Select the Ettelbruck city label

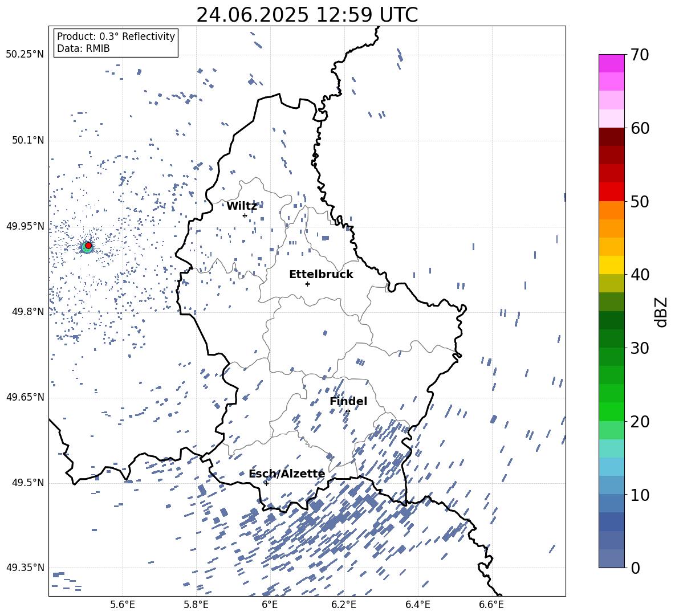coord(321,275)
